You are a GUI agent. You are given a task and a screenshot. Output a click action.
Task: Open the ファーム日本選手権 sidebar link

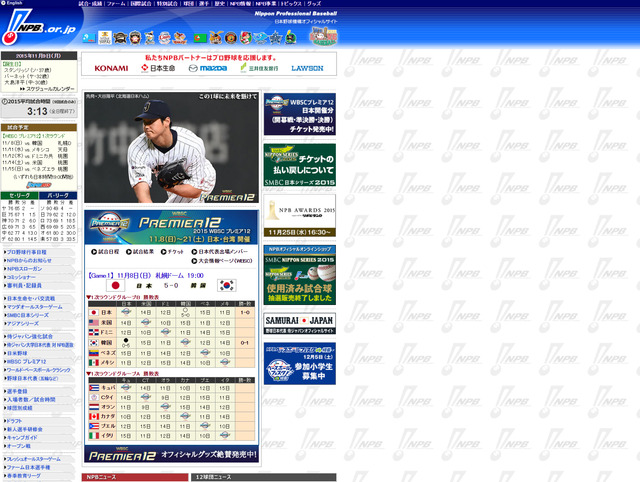tap(27, 467)
